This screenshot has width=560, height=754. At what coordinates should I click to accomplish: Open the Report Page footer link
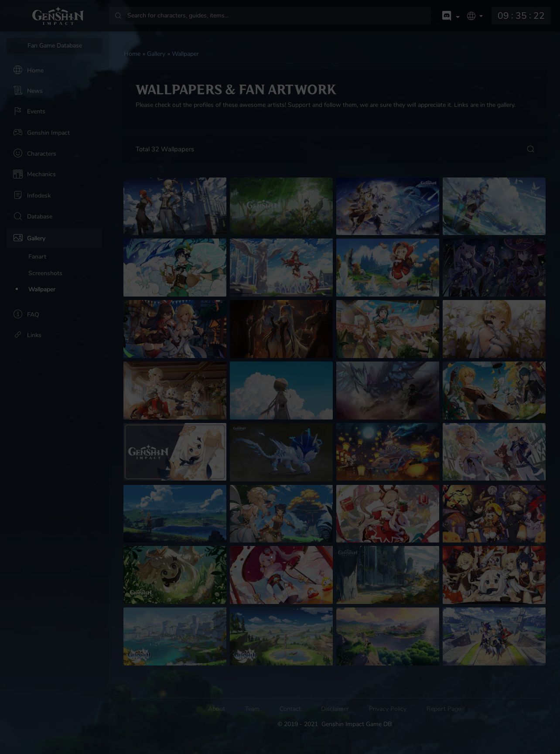pyautogui.click(x=444, y=709)
